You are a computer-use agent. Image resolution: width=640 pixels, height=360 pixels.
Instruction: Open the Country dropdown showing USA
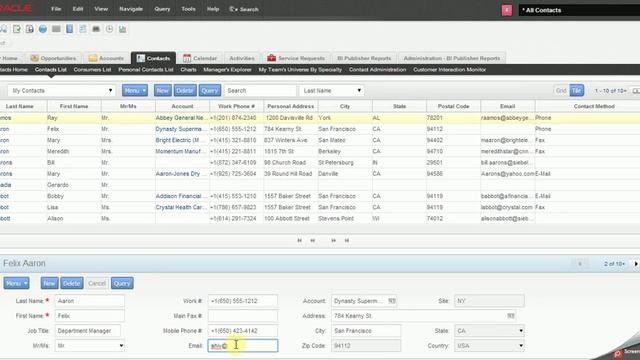point(521,346)
